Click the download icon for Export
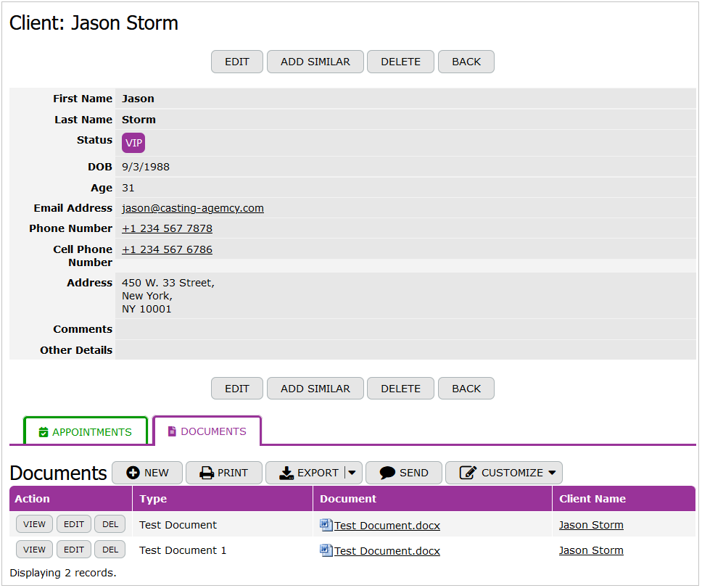 coord(286,473)
